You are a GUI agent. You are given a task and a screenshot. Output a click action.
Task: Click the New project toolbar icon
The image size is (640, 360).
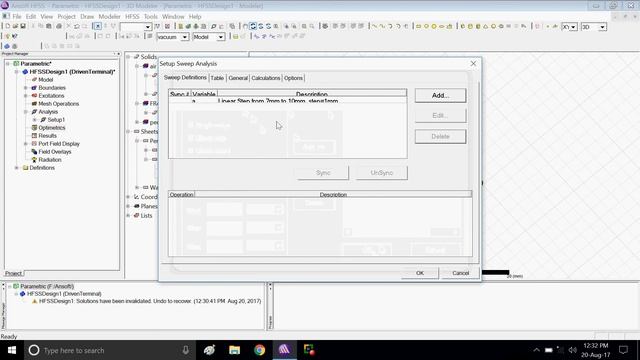(x=7, y=26)
